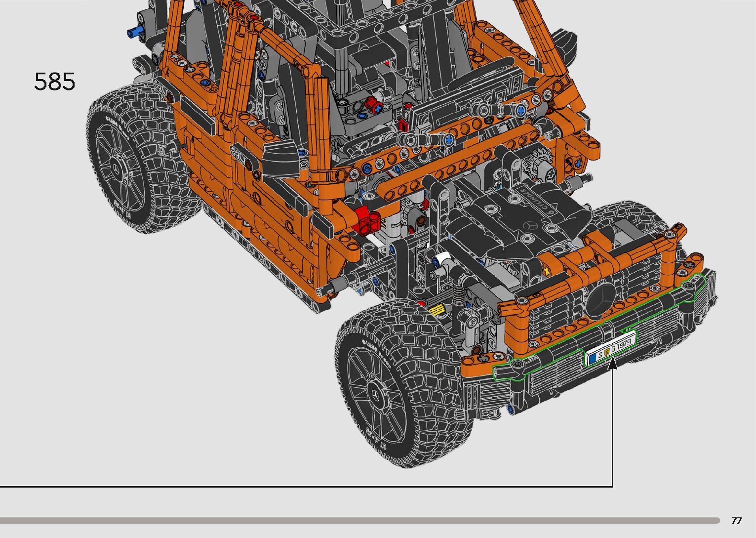Select the front wheel's center hub cap
The image size is (756, 538).
point(374,395)
